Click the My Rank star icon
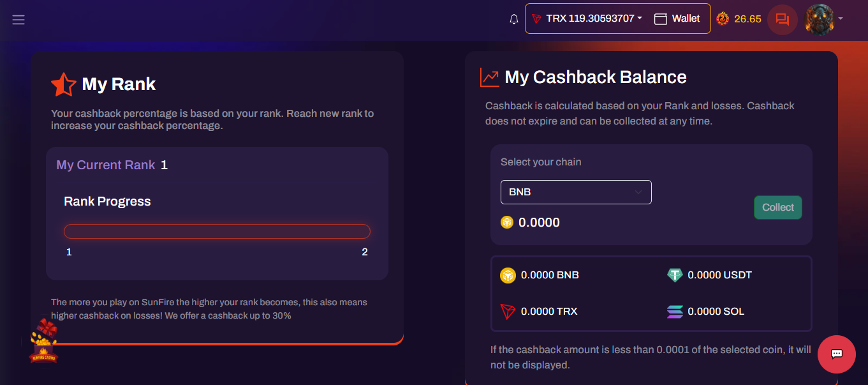The image size is (868, 385). (63, 84)
